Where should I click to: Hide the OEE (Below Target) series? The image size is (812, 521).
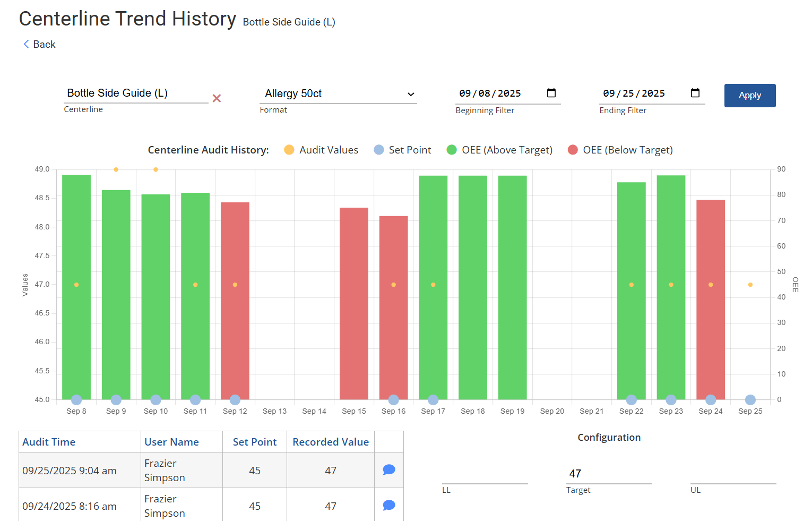[x=620, y=150]
